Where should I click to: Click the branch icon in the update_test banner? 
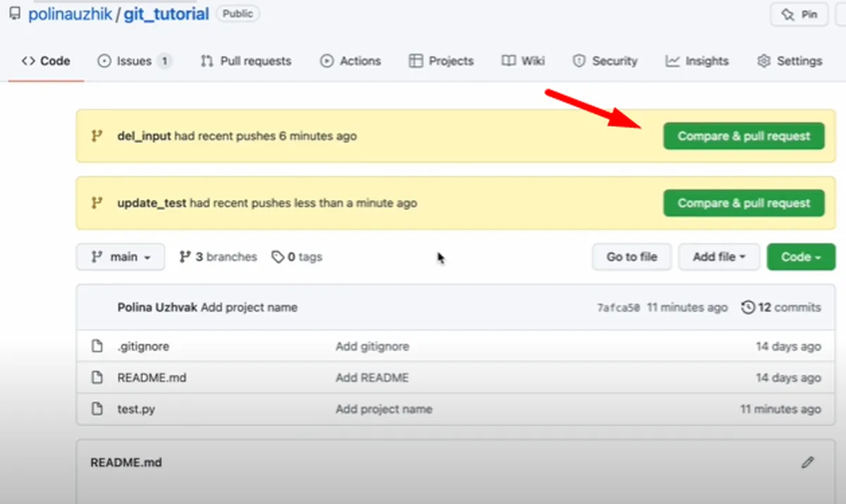pos(97,203)
